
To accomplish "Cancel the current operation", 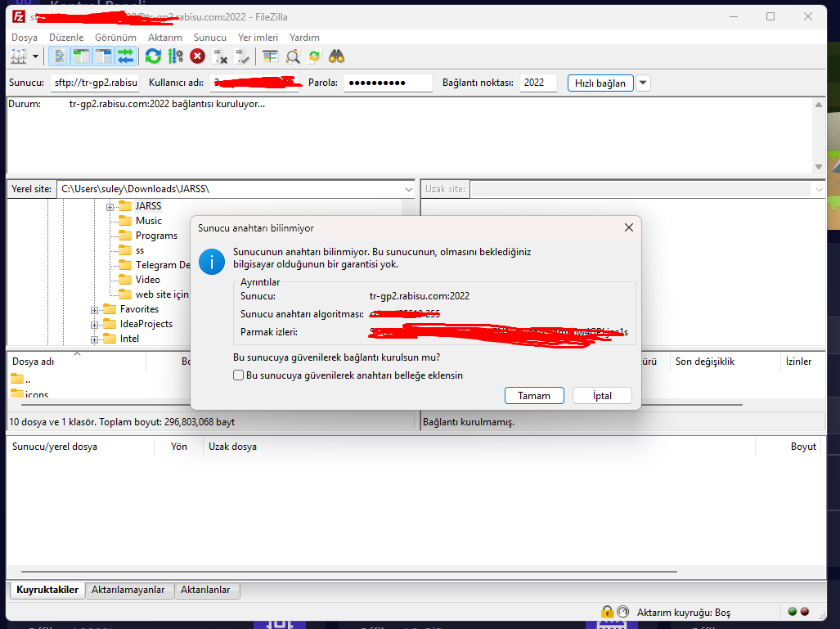I will [197, 56].
